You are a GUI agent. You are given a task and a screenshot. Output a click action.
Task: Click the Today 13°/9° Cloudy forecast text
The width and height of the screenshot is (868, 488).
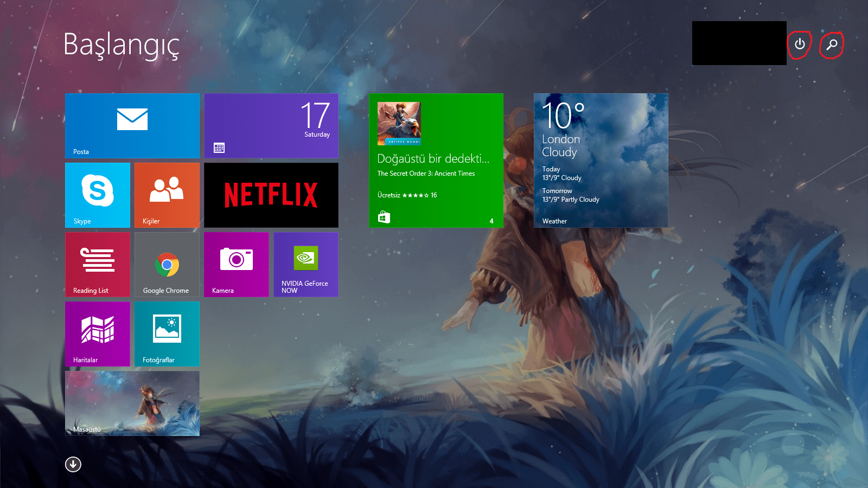click(x=562, y=174)
